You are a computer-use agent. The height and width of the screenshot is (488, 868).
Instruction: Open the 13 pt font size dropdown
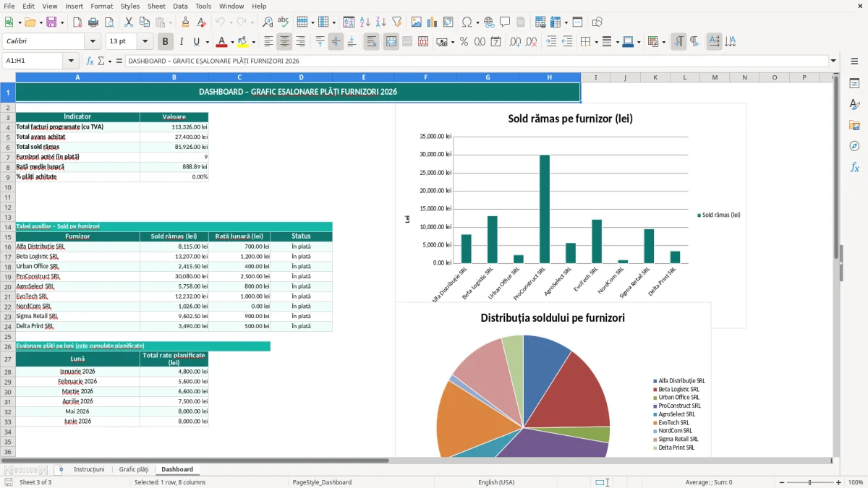tap(145, 42)
